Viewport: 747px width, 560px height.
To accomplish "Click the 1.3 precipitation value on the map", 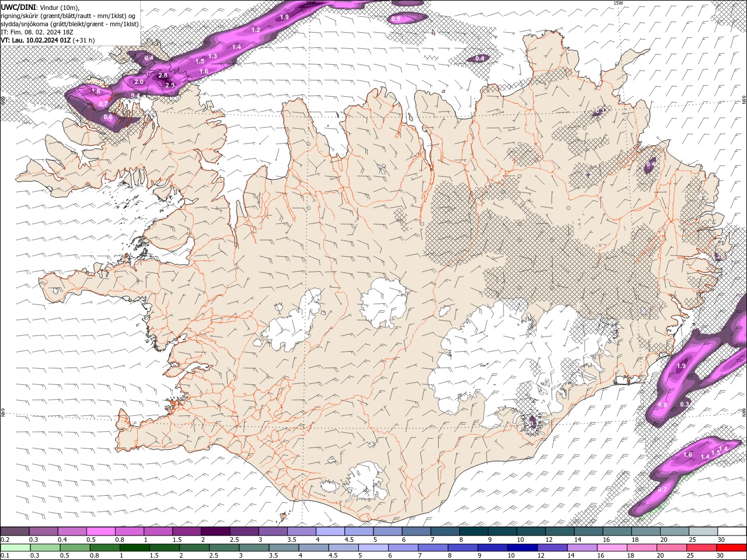I will tap(213, 56).
